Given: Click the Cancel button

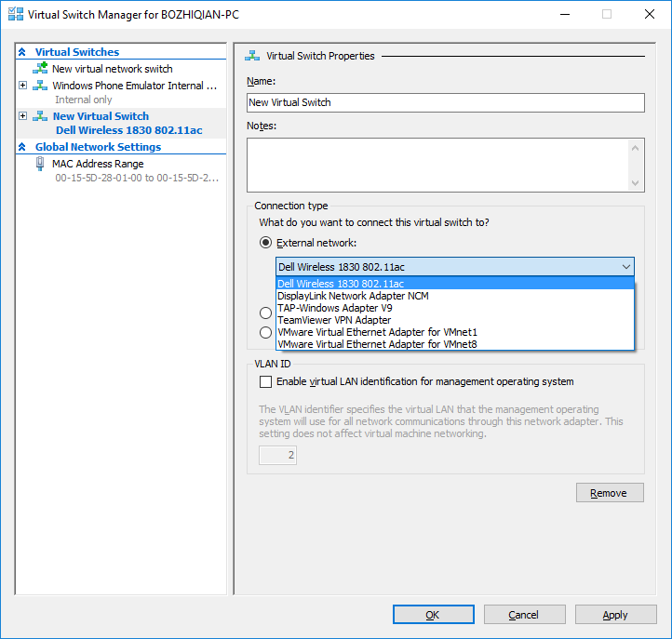Looking at the screenshot, I should pos(525,615).
